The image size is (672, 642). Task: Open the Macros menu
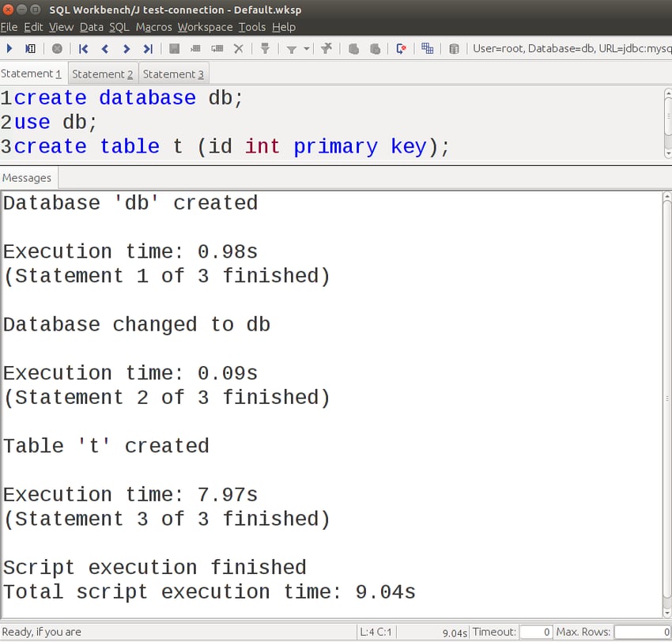coord(154,27)
